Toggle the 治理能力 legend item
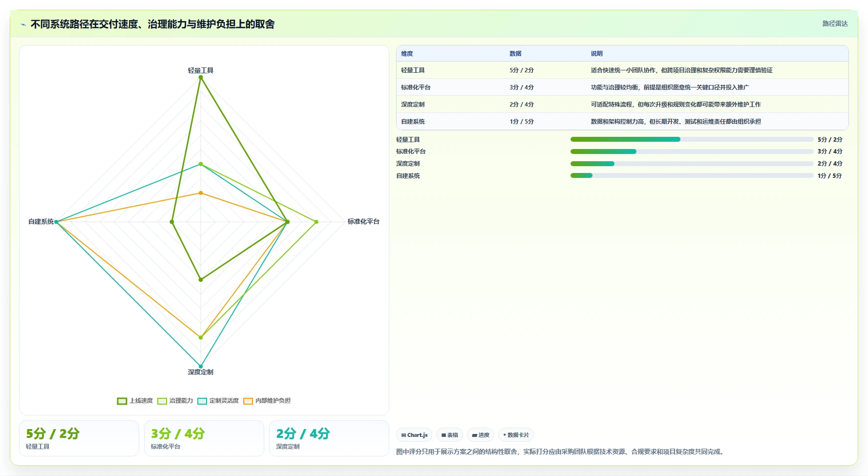This screenshot has height=476, width=868. coord(175,401)
